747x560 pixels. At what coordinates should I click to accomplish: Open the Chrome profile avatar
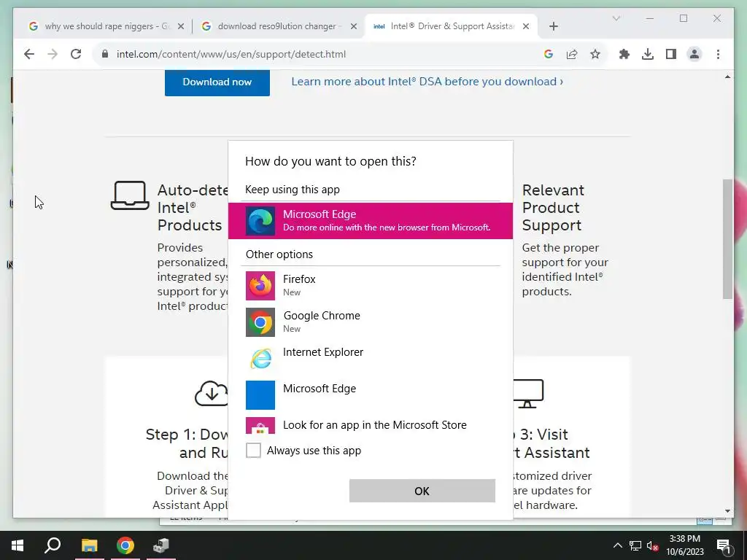coord(694,54)
